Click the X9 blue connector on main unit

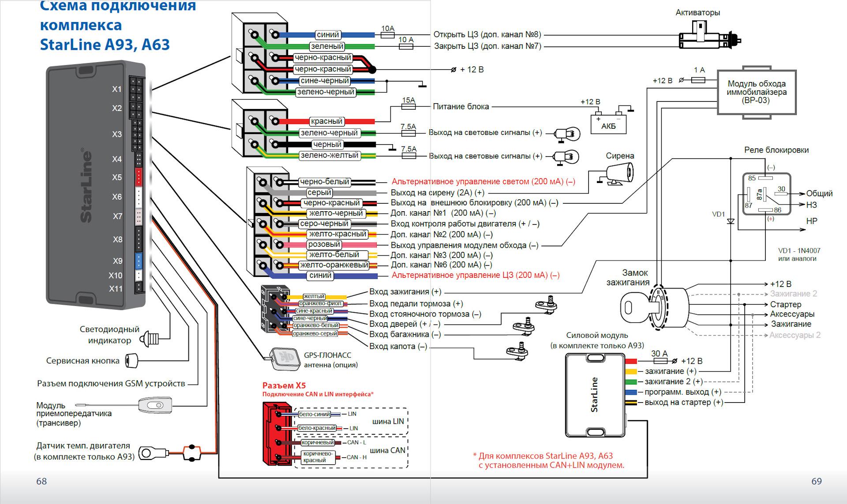[x=138, y=261]
